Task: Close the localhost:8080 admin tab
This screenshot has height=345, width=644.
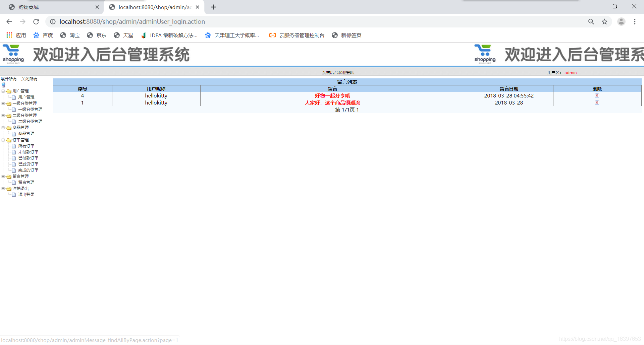Action: (x=198, y=7)
